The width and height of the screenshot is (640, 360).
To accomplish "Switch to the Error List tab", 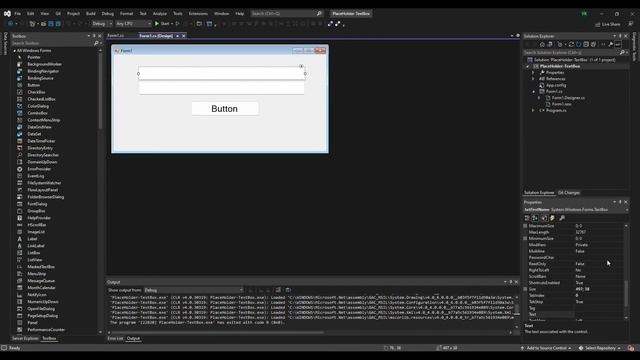I will point(115,338).
